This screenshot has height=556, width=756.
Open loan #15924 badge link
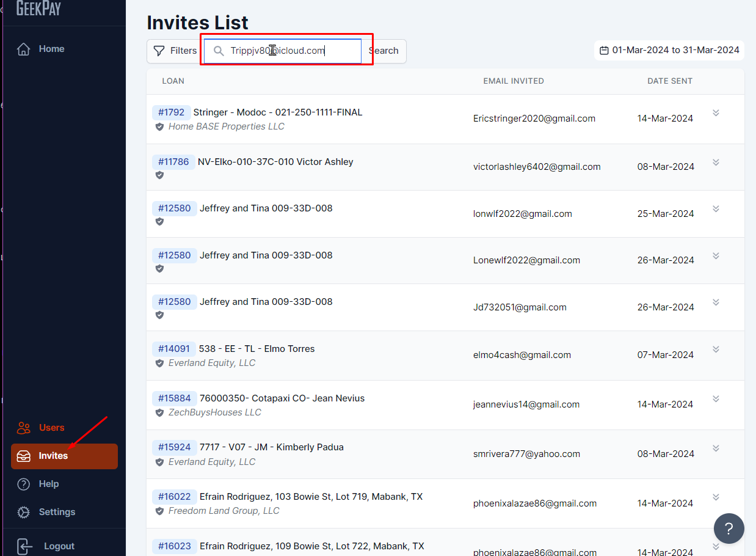pyautogui.click(x=175, y=447)
